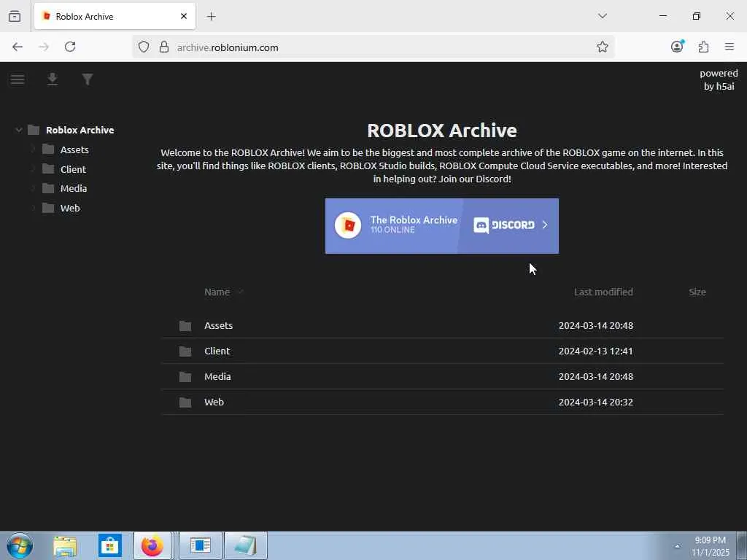Open the Web folder in the listing
747x560 pixels.
[x=214, y=402]
